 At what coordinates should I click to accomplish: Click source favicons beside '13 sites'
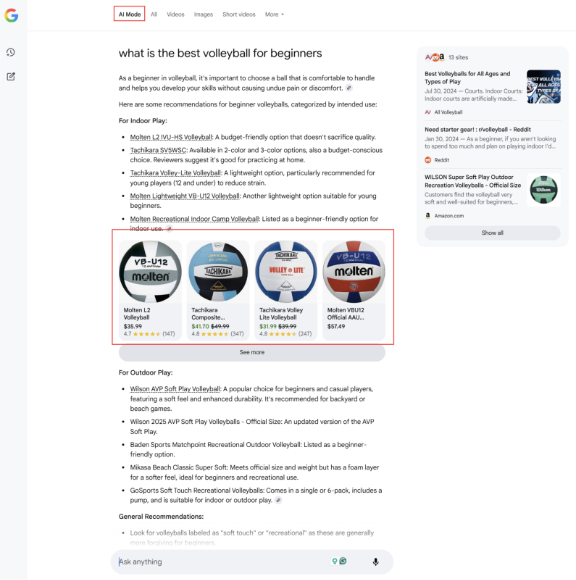[435, 57]
